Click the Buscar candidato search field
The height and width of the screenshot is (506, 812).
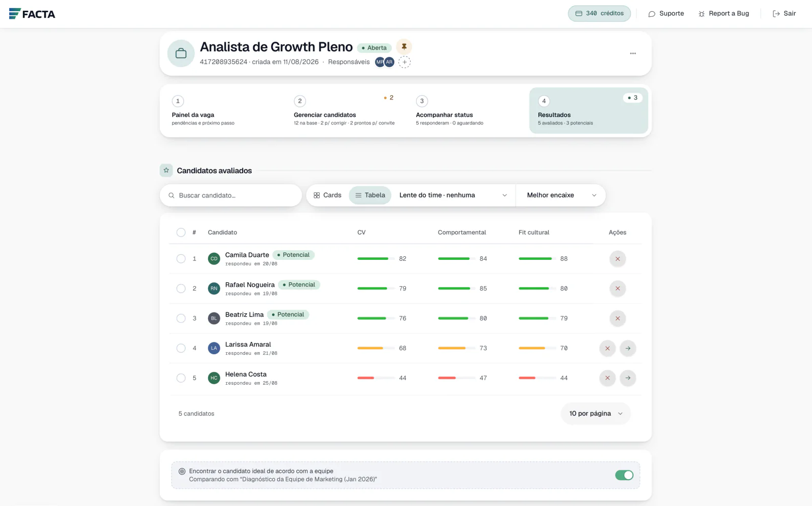pos(231,195)
